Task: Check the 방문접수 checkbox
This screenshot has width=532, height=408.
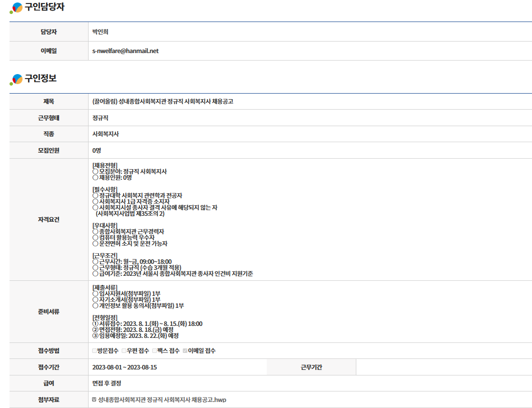Action: [95, 351]
